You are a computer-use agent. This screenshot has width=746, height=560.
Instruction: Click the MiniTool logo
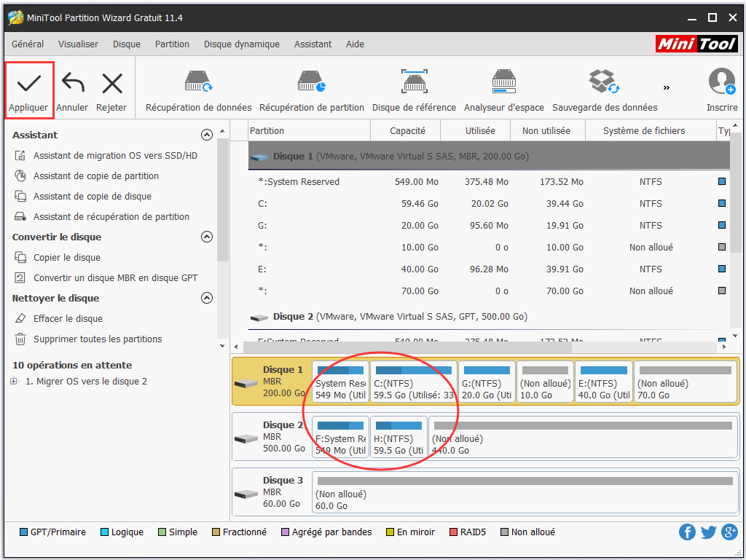(x=696, y=44)
